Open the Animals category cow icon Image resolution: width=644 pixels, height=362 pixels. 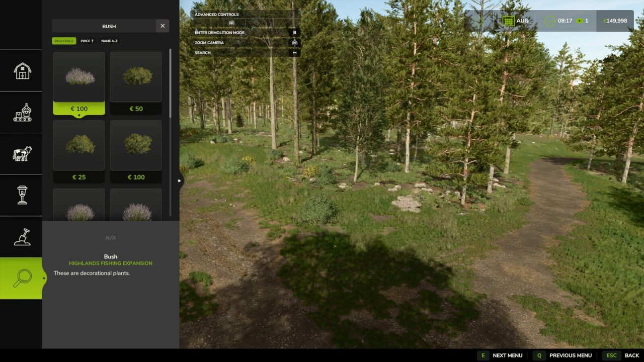click(x=21, y=154)
